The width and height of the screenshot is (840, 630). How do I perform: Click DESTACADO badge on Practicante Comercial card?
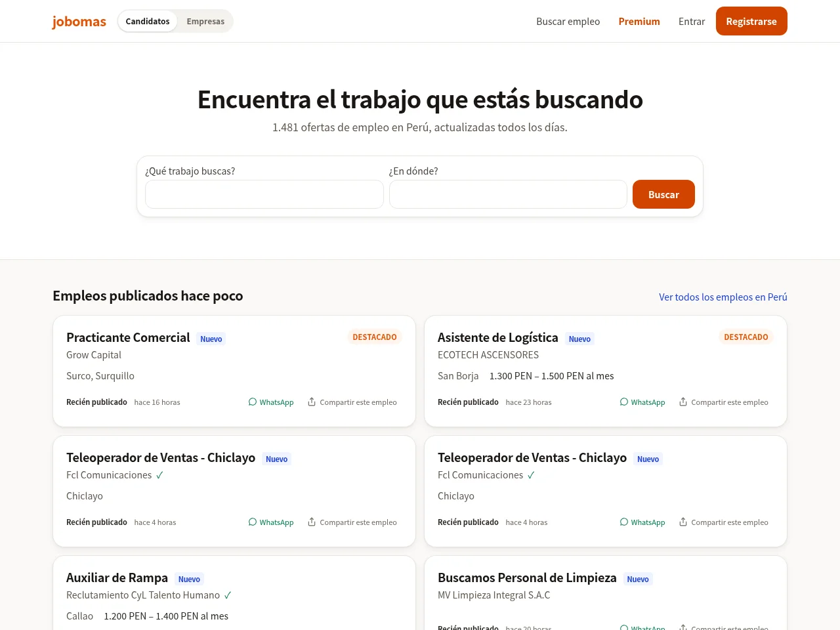(375, 337)
